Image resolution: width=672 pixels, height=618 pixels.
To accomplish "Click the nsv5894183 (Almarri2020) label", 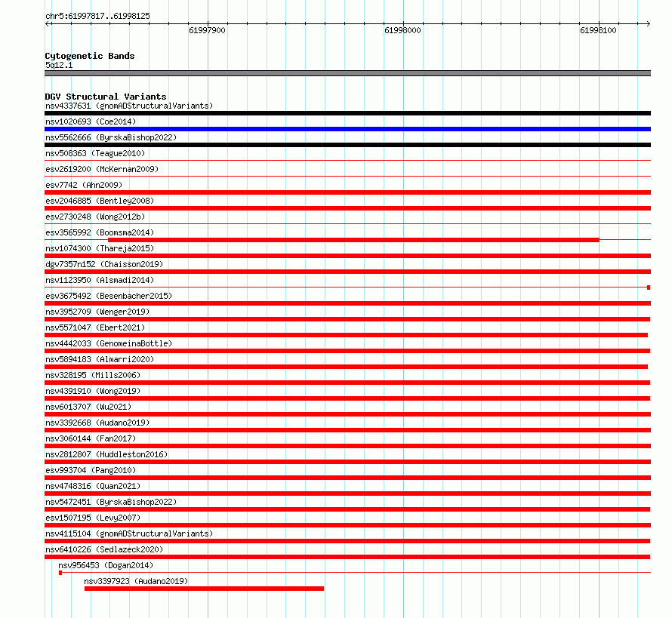I will point(100,359).
